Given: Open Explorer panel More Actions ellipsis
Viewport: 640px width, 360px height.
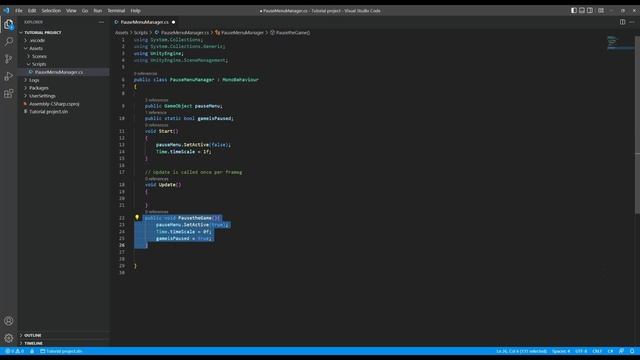Looking at the screenshot, I should (x=101, y=22).
